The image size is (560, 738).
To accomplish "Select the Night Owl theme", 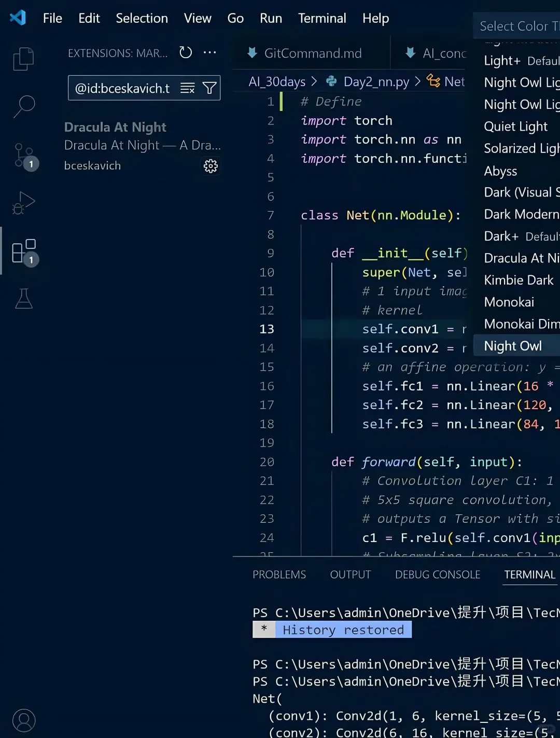I will [x=517, y=346].
